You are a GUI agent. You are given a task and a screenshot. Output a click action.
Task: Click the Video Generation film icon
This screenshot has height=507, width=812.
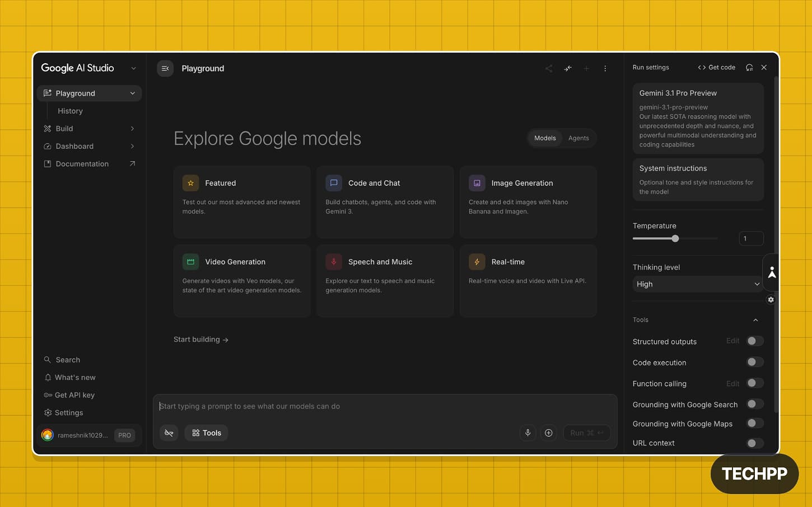[x=190, y=262]
